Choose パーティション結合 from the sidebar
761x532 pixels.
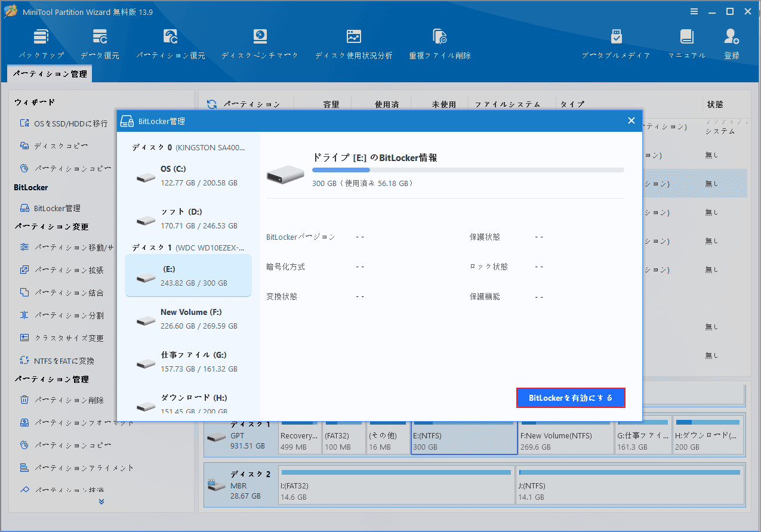tap(62, 293)
